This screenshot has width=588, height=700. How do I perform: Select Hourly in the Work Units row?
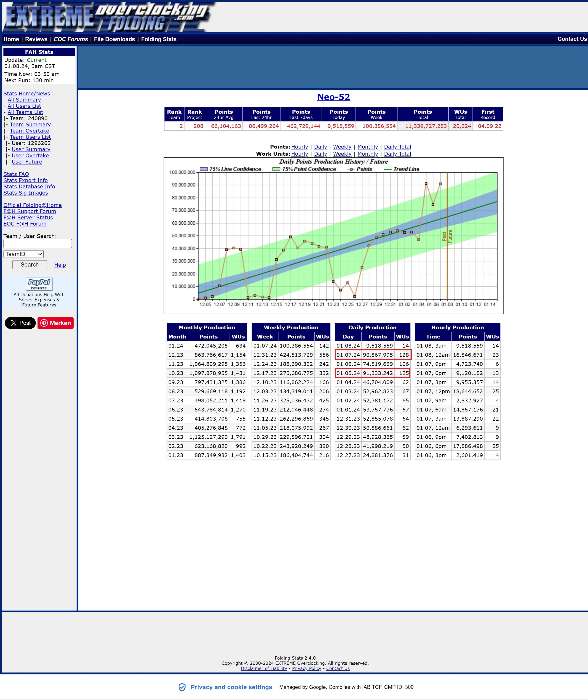(x=300, y=154)
